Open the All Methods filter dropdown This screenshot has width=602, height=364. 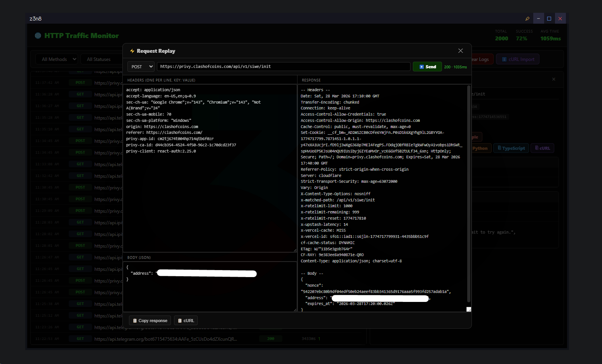pos(57,59)
